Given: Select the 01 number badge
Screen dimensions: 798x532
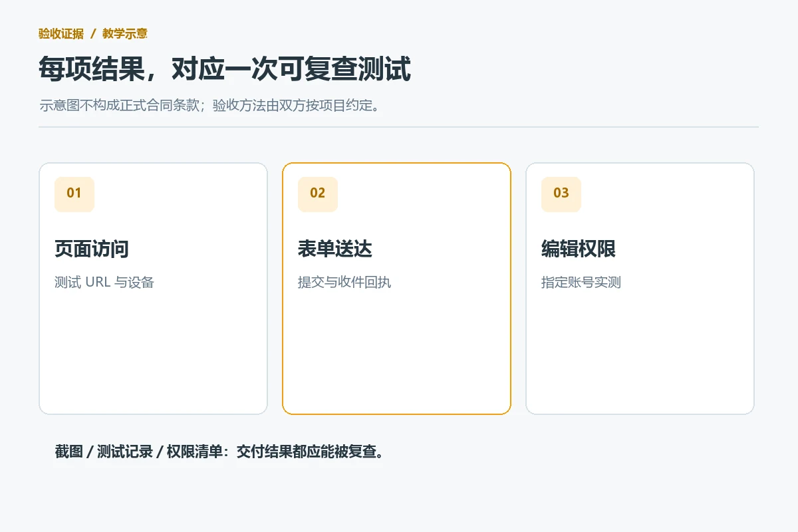Looking at the screenshot, I should (74, 194).
